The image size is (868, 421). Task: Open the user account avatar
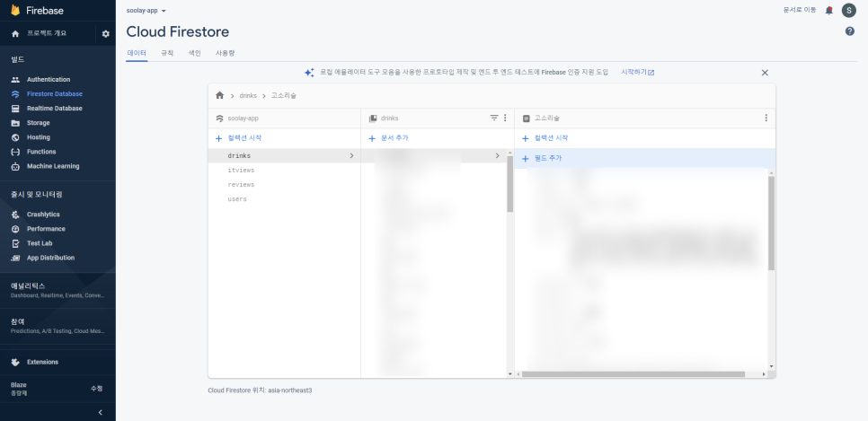(x=848, y=11)
